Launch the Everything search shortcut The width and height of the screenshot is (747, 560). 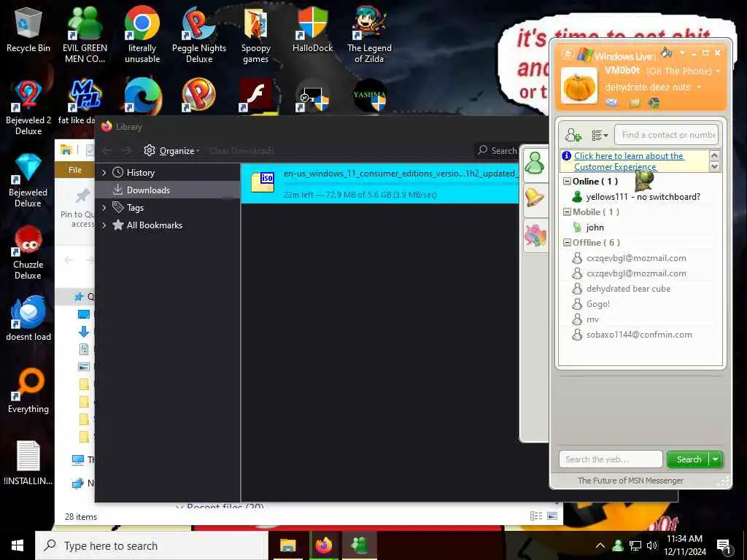pyautogui.click(x=28, y=391)
